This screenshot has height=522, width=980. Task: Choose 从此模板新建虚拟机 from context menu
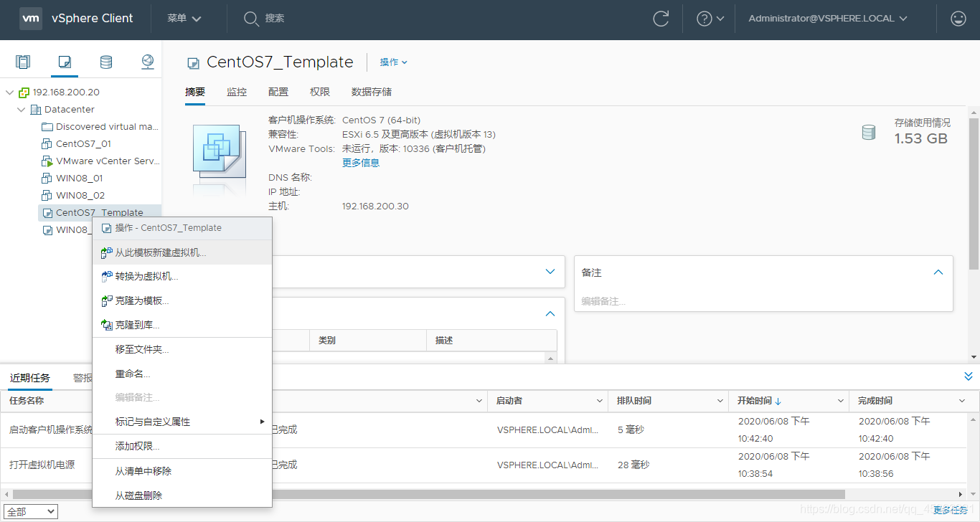click(x=182, y=253)
